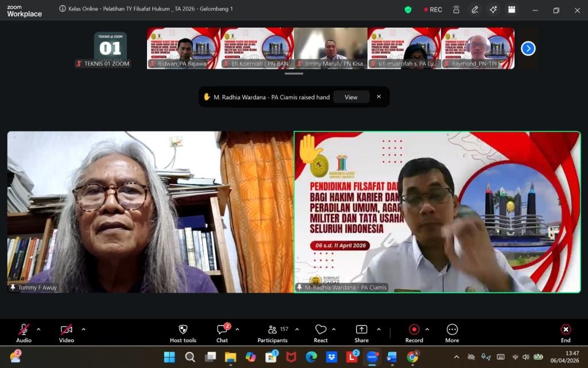Show next participants in gallery strip
This screenshot has height=368, width=588.
pos(528,49)
